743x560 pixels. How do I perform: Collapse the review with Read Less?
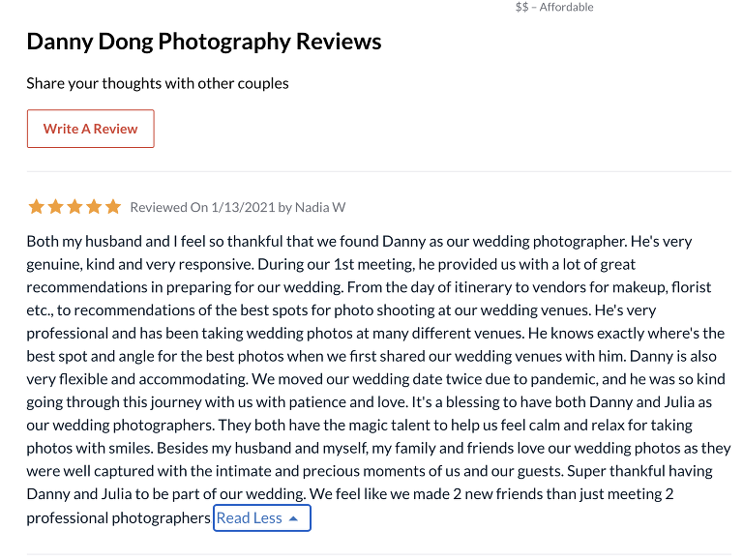[x=250, y=518]
